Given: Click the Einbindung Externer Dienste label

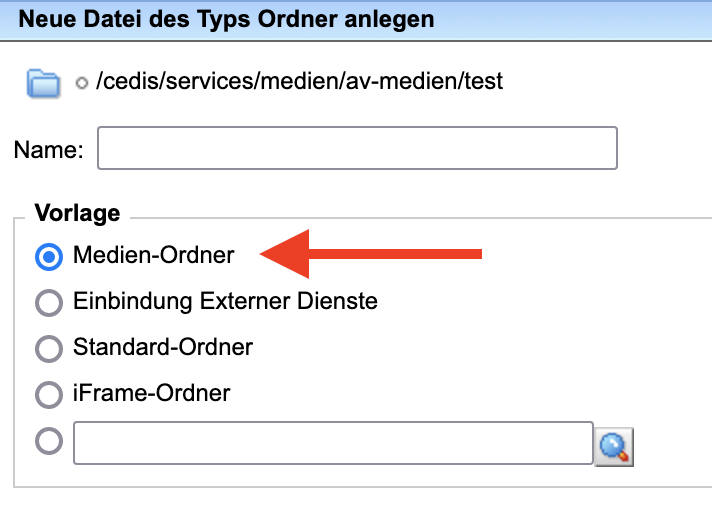Looking at the screenshot, I should pos(225,301).
